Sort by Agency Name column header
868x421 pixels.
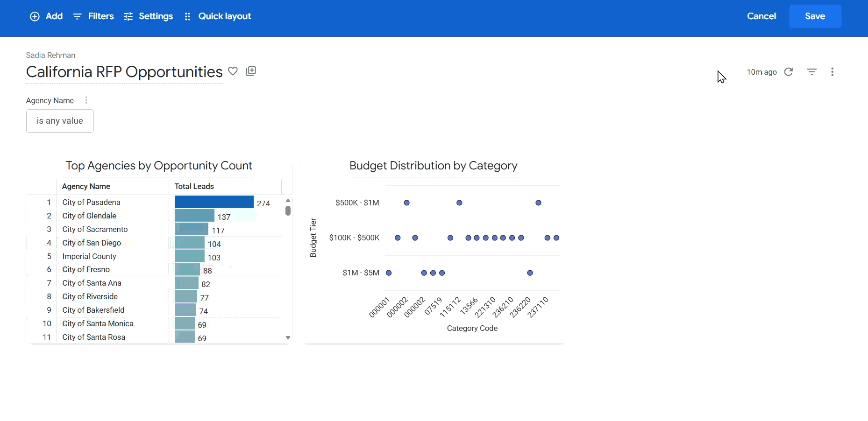click(x=86, y=186)
